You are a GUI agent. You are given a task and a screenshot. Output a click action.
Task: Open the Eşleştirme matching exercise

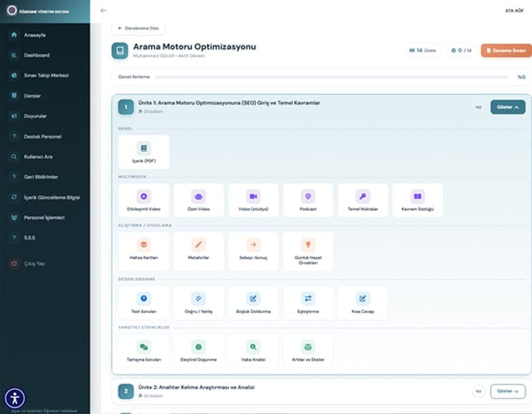(308, 302)
